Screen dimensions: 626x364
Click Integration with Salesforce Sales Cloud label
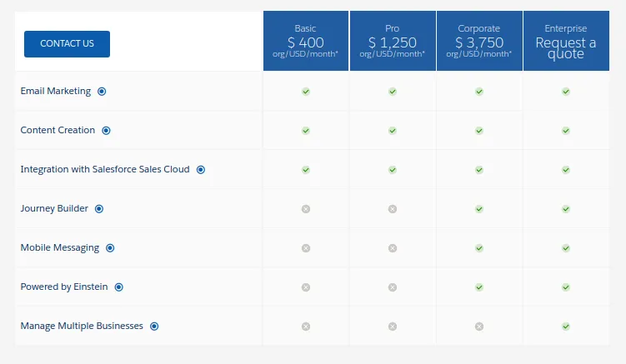pos(105,170)
